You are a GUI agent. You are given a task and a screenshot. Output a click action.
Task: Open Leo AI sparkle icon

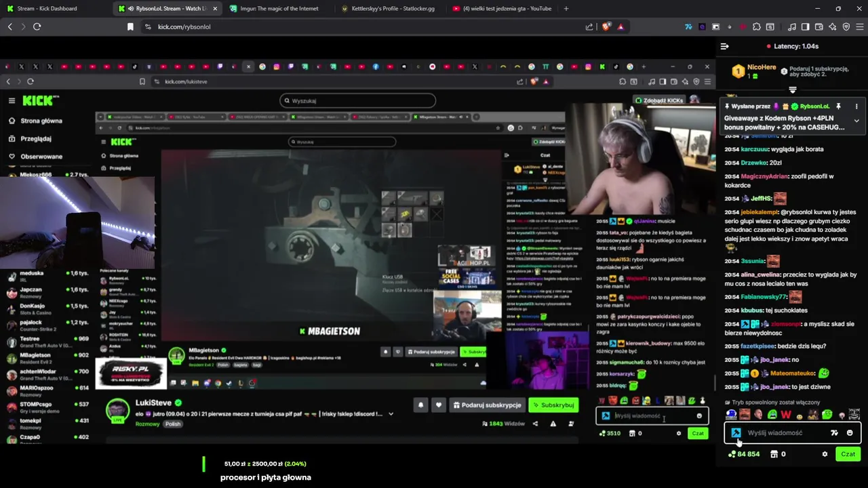[833, 26]
